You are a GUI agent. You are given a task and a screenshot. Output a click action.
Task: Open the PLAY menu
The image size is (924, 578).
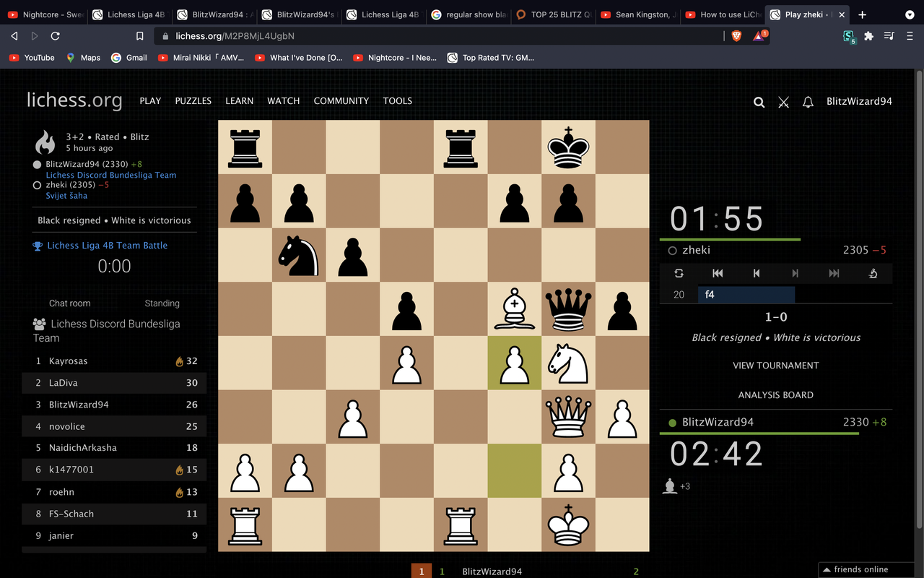coord(150,101)
